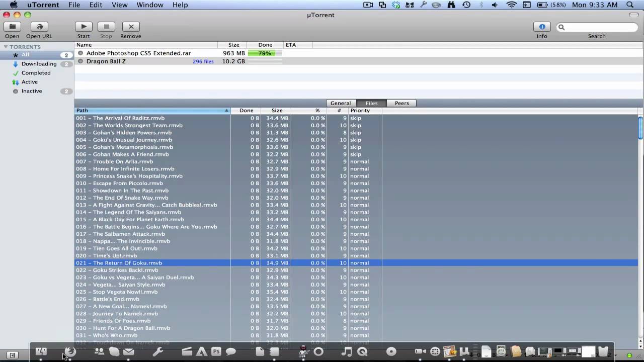The image size is (644, 362).
Task: Open the File menu
Action: (x=74, y=5)
